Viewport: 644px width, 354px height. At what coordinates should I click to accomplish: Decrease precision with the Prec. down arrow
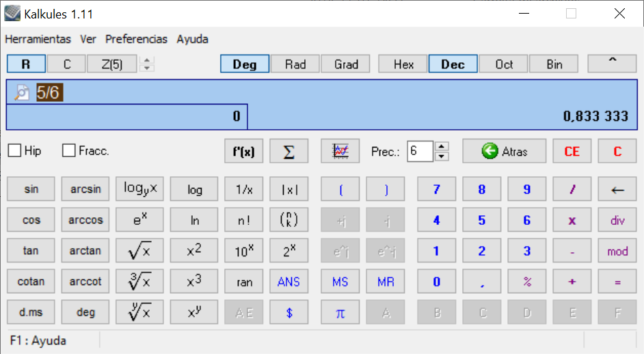(x=442, y=156)
